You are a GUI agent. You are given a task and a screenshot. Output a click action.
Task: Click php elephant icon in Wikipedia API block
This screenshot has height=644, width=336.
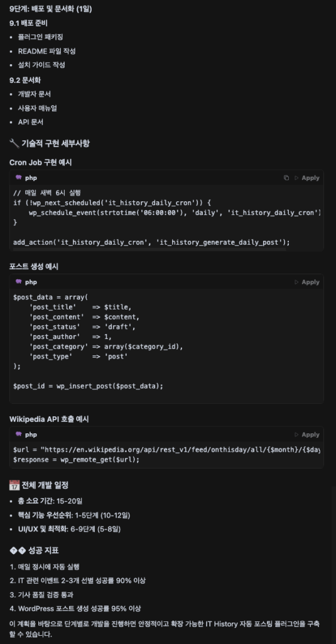tap(18, 434)
